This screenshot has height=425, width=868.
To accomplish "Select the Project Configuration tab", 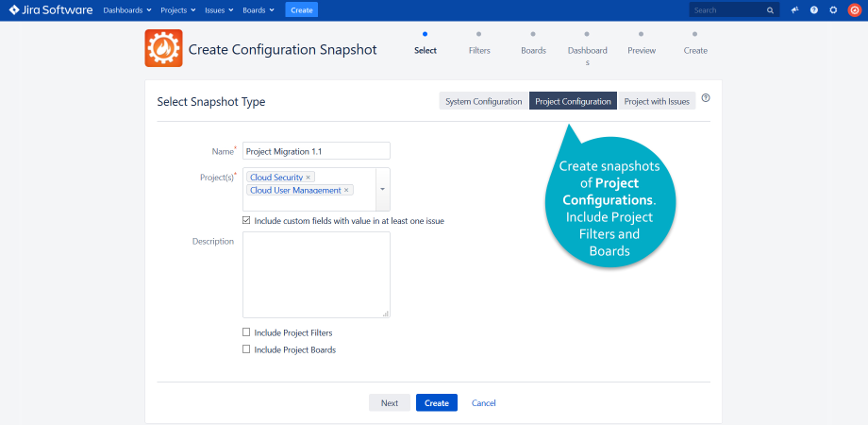I will (573, 101).
